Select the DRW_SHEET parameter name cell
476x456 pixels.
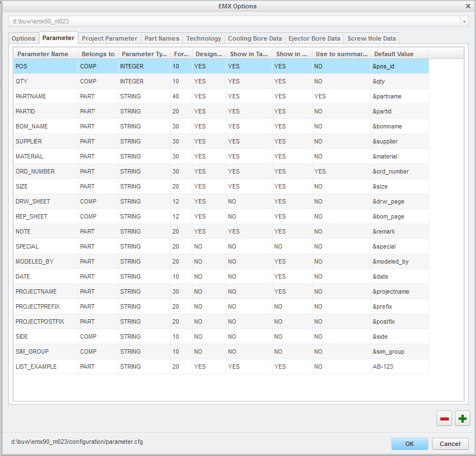pos(46,202)
